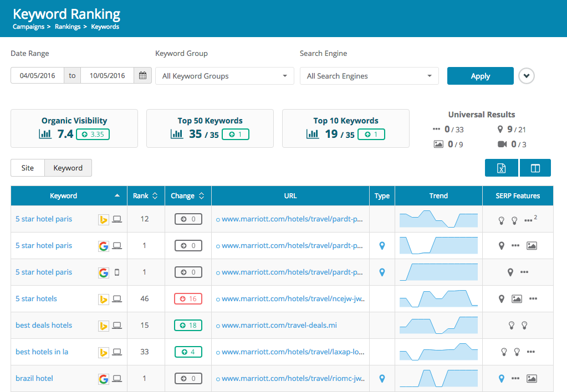Viewport: 567px width, 392px height.
Task: Open the date range calendar picker
Action: point(142,76)
